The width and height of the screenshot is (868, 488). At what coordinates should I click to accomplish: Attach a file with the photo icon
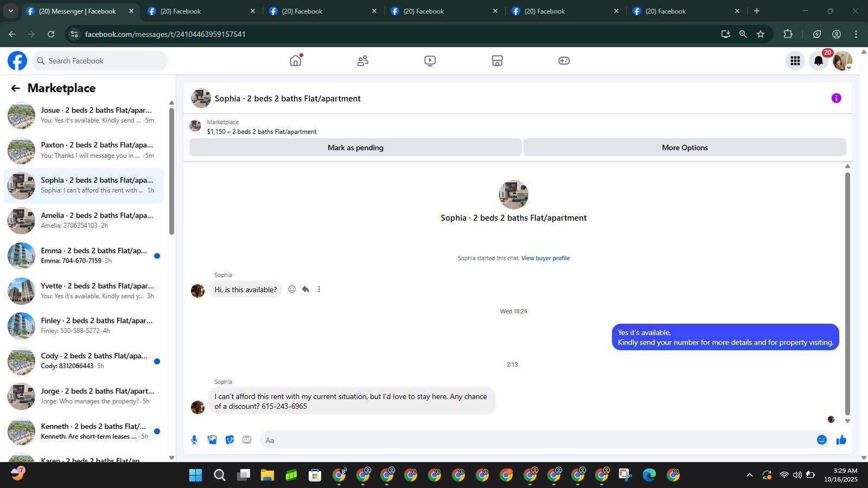tap(212, 440)
